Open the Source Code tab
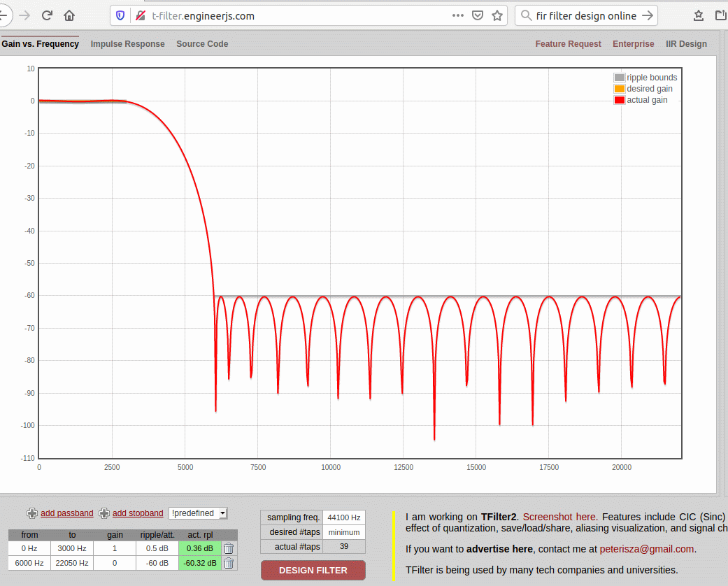This screenshot has width=728, height=586. coord(202,43)
